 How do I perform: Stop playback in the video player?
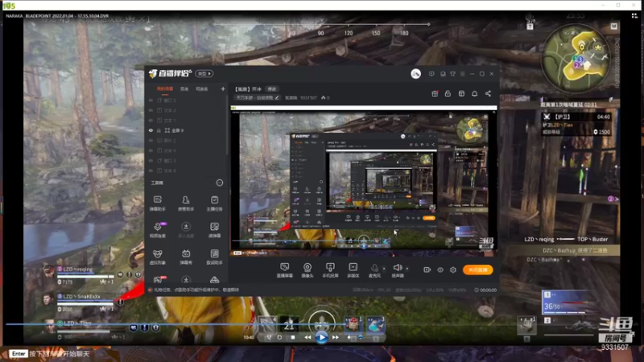293,337
